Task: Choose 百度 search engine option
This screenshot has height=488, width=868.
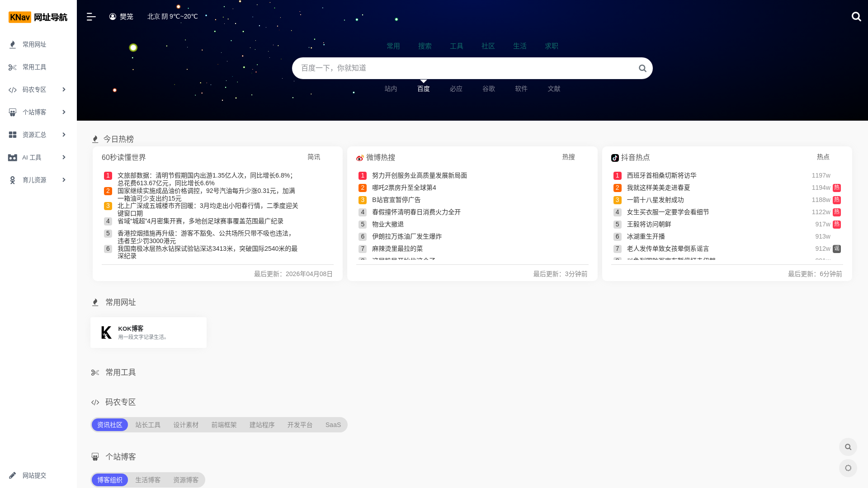Action: 424,89
